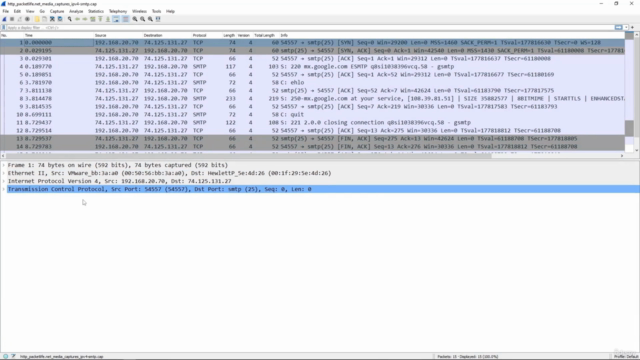Open the Edit menu
The width and height of the screenshot is (640, 360).
pos(17,11)
